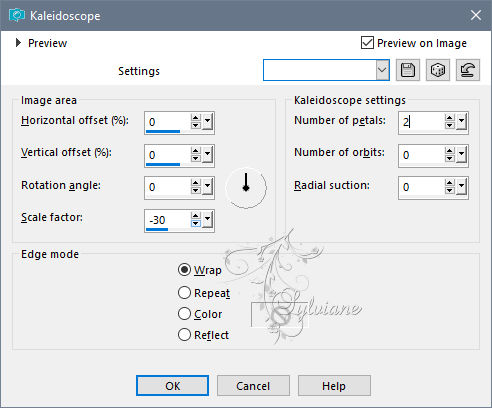Open the Settings presets dropdown
Image resolution: width=492 pixels, height=408 pixels.
click(x=382, y=70)
